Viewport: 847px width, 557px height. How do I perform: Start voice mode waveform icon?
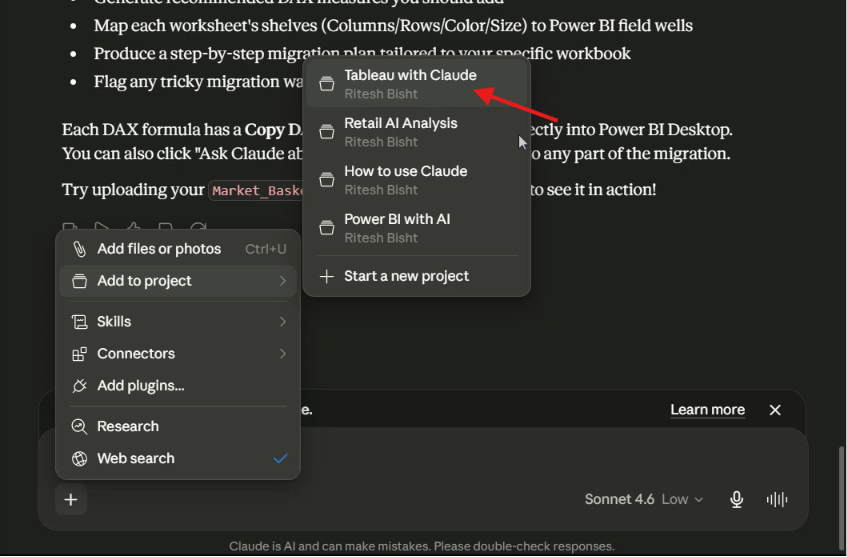point(777,499)
